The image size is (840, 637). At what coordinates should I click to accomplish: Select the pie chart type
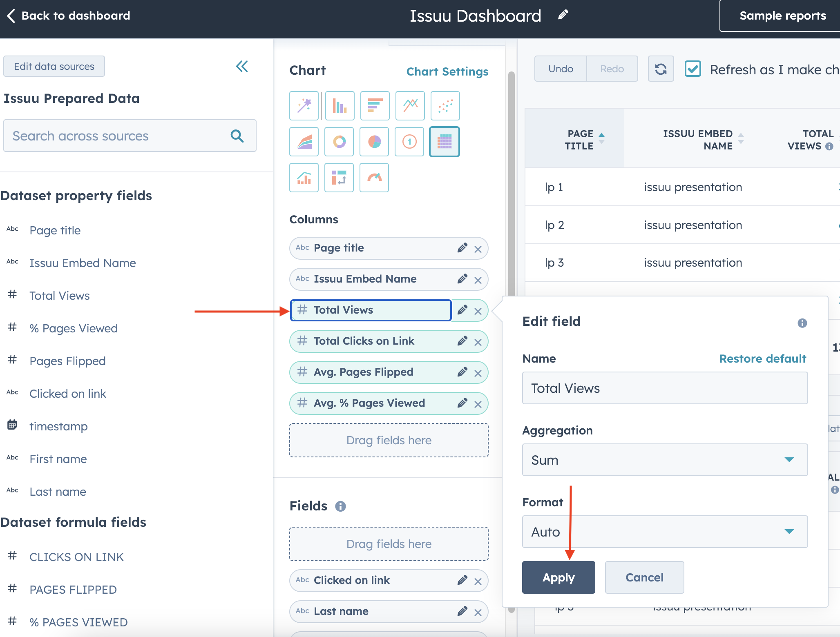point(374,142)
